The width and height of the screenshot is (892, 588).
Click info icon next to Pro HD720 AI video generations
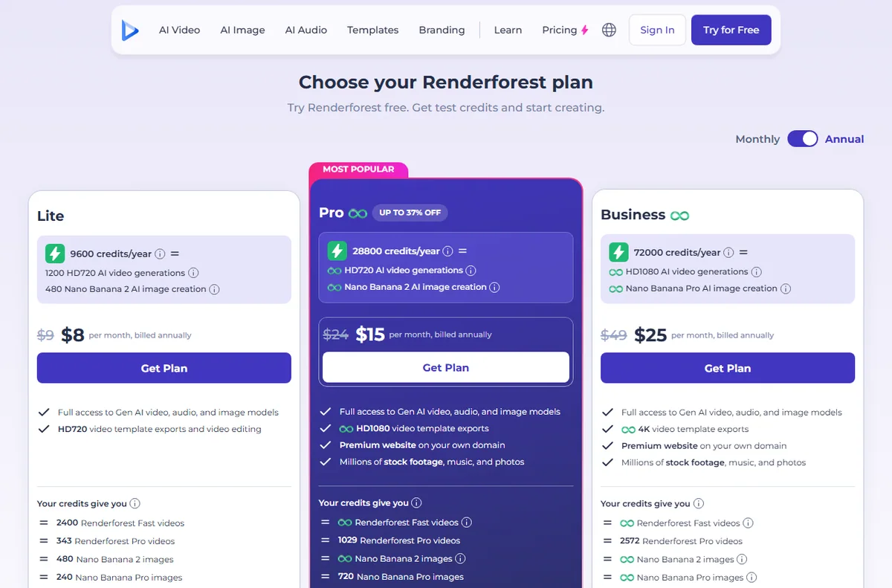tap(471, 271)
